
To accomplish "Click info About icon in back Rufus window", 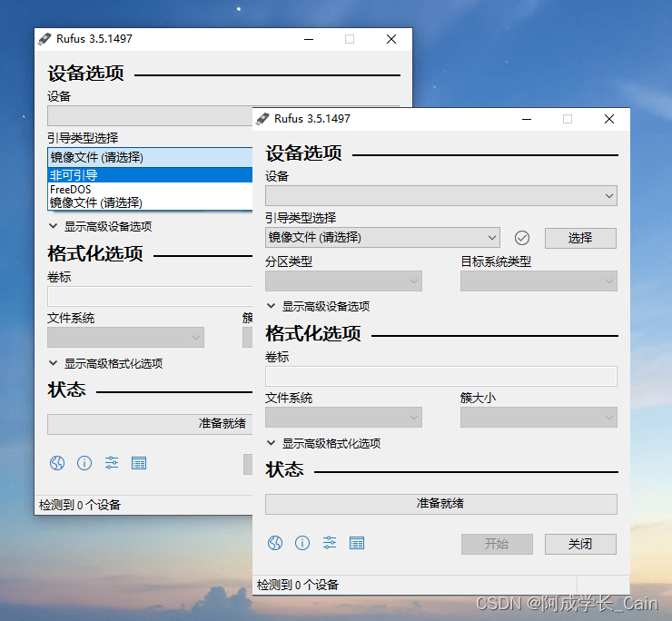I will [84, 463].
